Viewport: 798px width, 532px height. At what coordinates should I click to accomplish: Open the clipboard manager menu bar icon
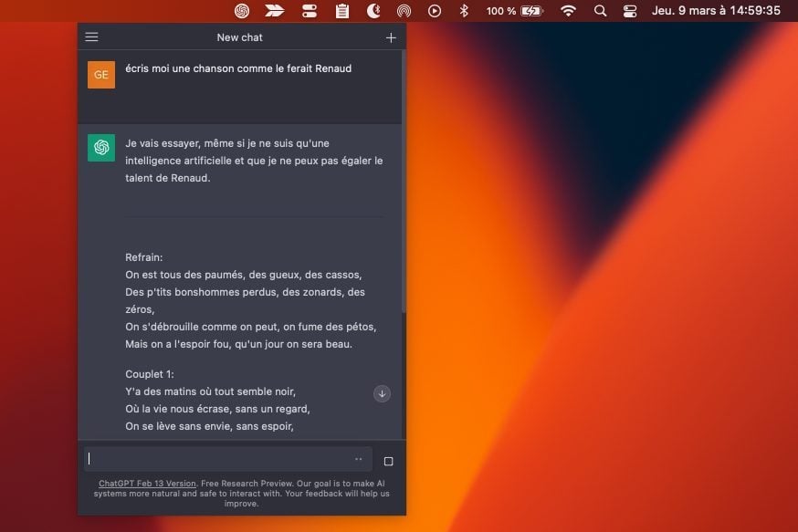pos(342,11)
